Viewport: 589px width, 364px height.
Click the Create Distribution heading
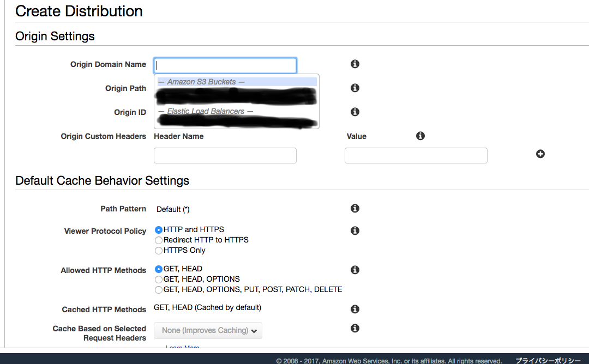tap(79, 11)
